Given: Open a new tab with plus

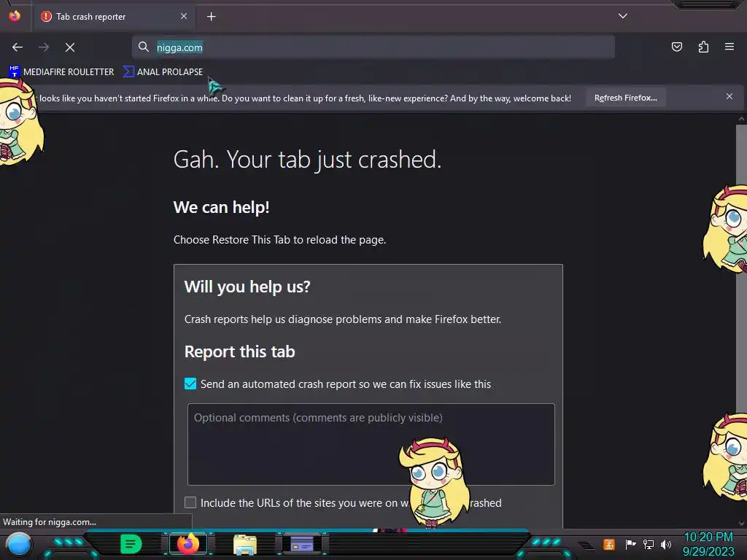Looking at the screenshot, I should point(212,17).
